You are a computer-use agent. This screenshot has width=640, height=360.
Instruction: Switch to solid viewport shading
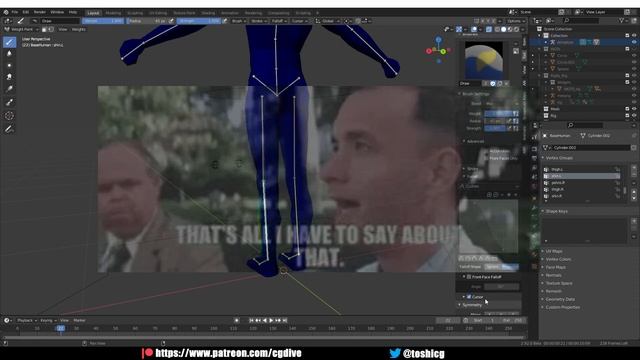tap(504, 29)
